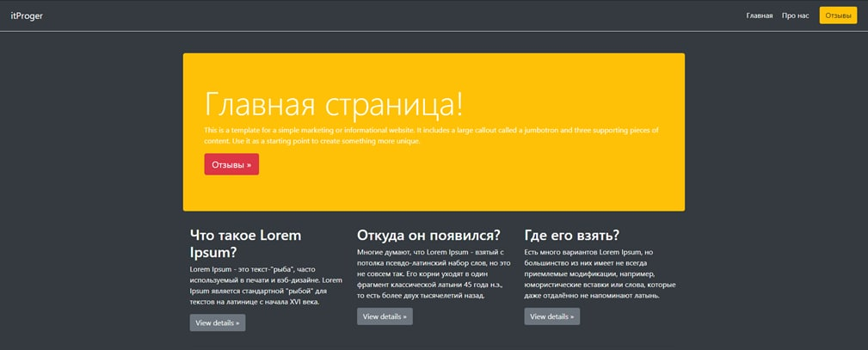Click the Откуда он появился? heading
This screenshot has height=350, width=868.
coord(429,236)
